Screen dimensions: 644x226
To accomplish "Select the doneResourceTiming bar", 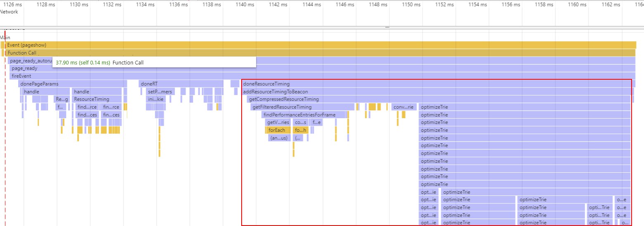I will tap(436, 84).
